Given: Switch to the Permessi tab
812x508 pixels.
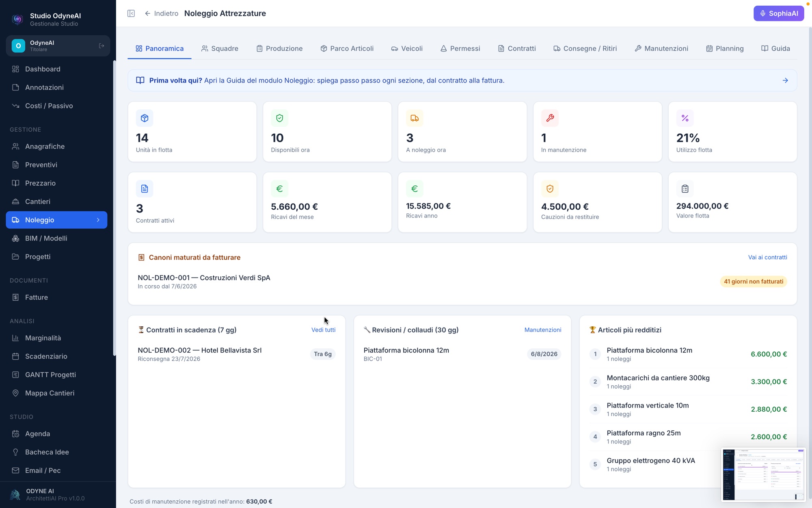Looking at the screenshot, I should point(460,48).
